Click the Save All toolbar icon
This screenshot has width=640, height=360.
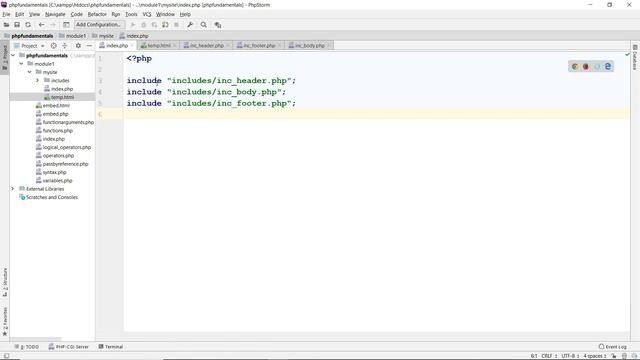tap(17, 25)
